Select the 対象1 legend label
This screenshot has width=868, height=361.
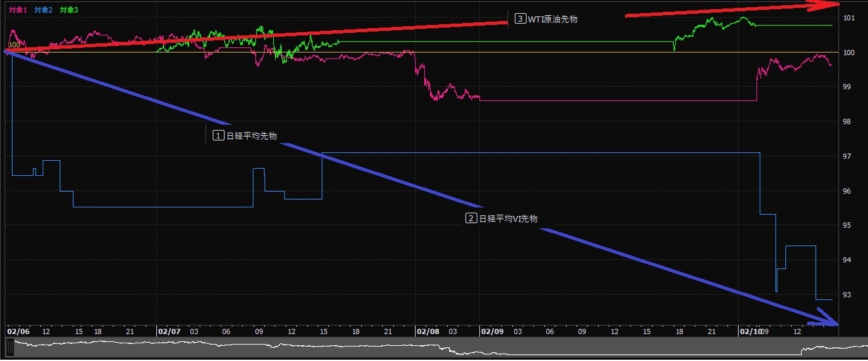click(18, 11)
